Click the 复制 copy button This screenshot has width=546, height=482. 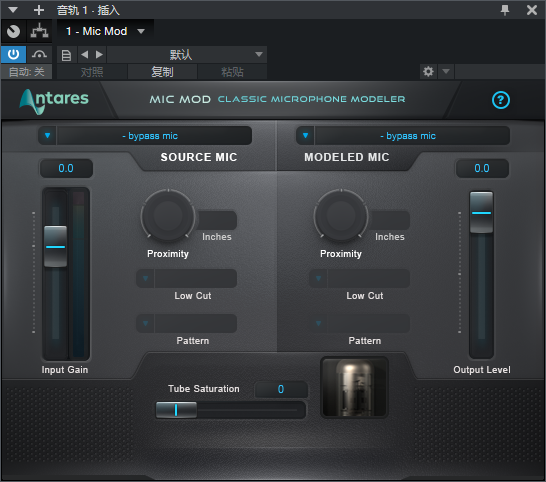(162, 72)
